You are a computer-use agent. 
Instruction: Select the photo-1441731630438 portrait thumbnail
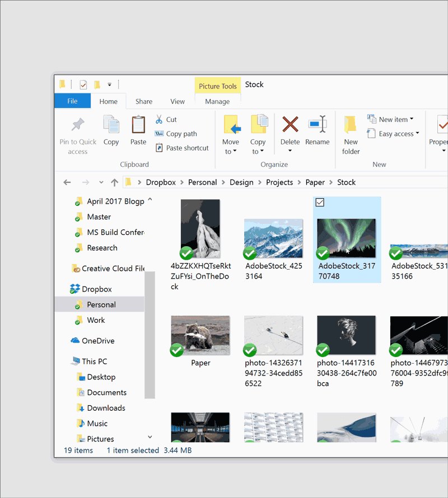pos(346,335)
